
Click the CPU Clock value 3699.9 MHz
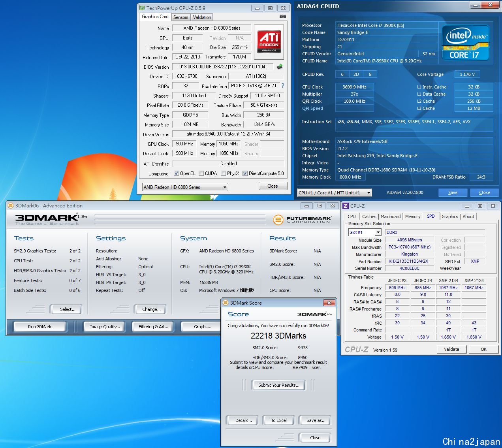click(x=354, y=87)
